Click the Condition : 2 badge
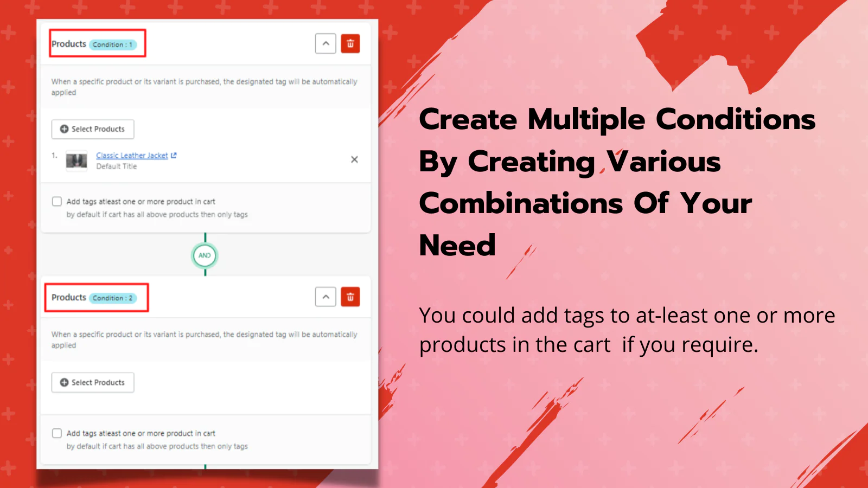 click(113, 298)
